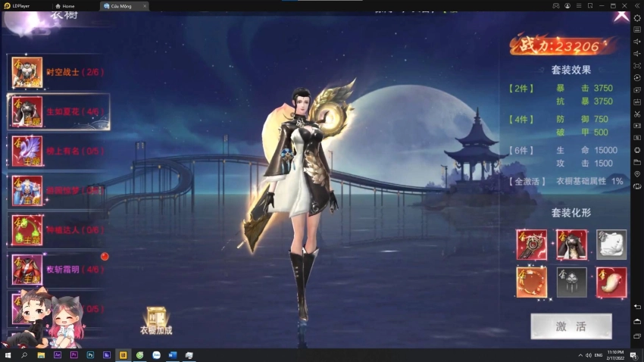Select the 枚斩霜明 (4/6) outfit set
This screenshot has width=644, height=362.
58,269
